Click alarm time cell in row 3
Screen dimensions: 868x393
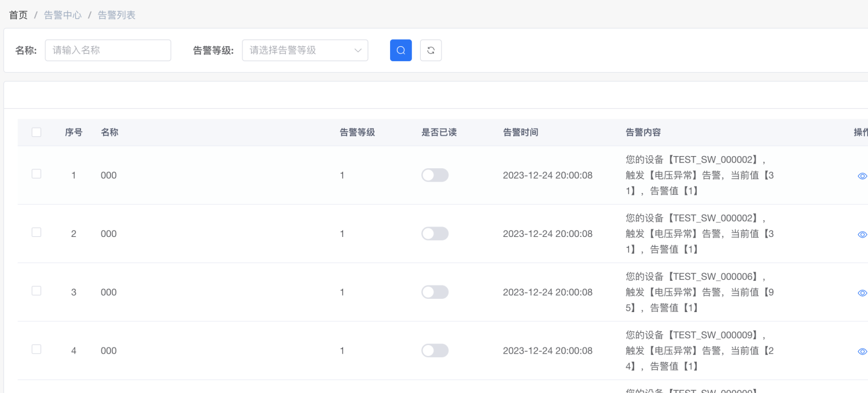tap(547, 292)
